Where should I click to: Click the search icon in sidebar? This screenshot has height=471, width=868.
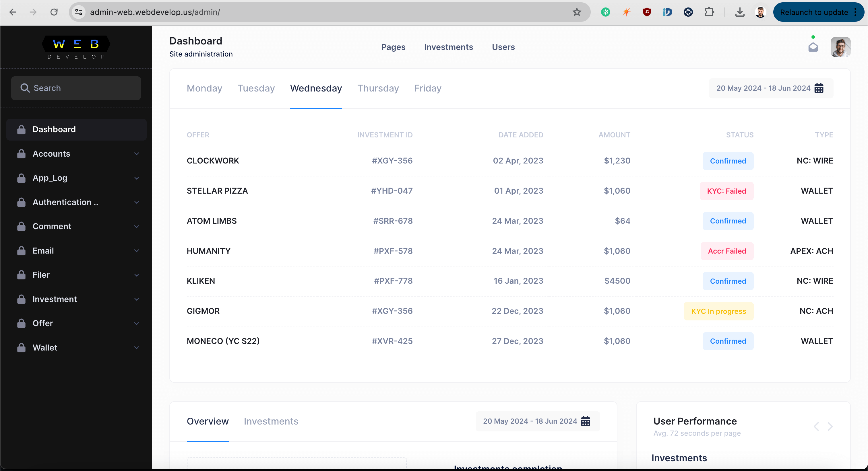[x=26, y=87]
